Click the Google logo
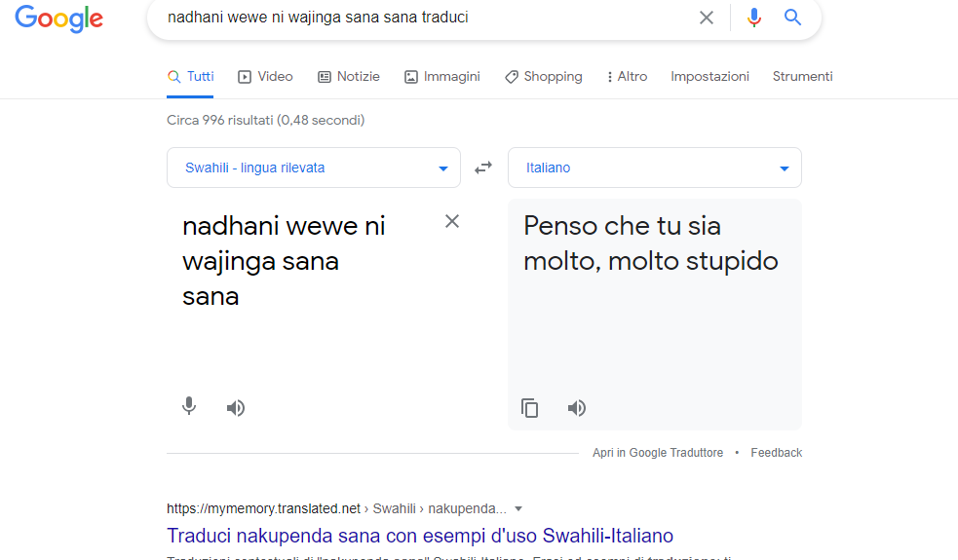The height and width of the screenshot is (560, 958). pos(58,19)
